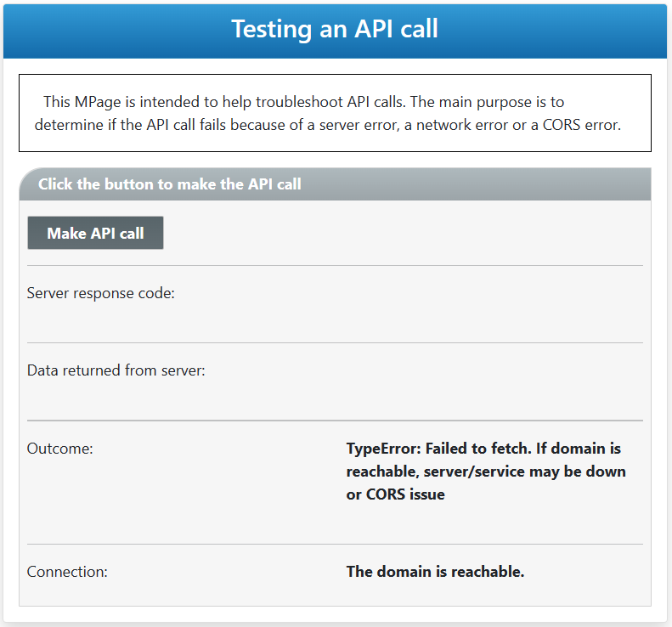Click 'API call' words in the title
This screenshot has width=672, height=627.
[x=397, y=29]
